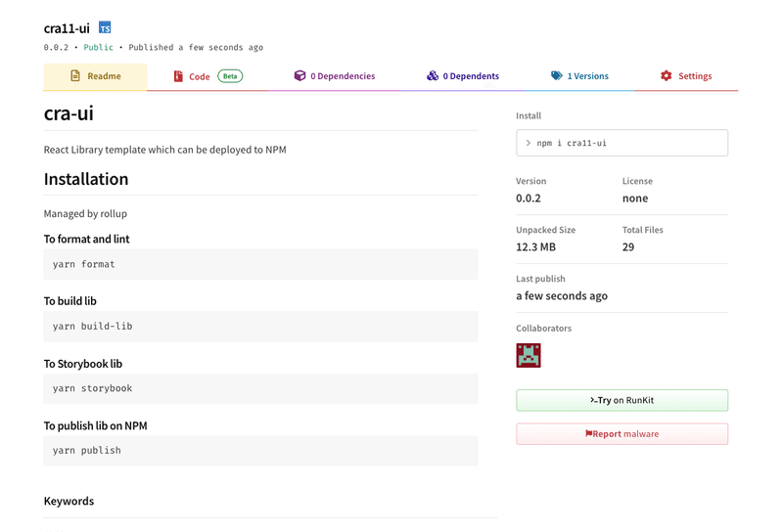The image size is (783, 532).
Task: Click the Public visibility label
Action: (x=99, y=47)
